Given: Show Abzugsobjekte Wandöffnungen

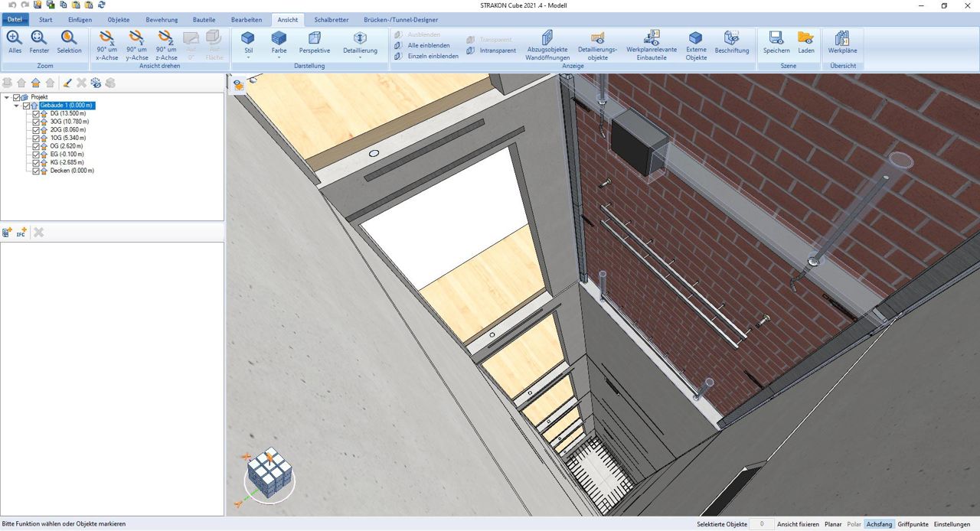Looking at the screenshot, I should [x=547, y=38].
